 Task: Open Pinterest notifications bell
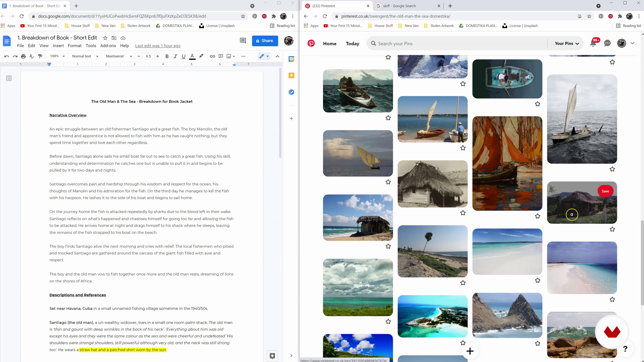[x=593, y=43]
